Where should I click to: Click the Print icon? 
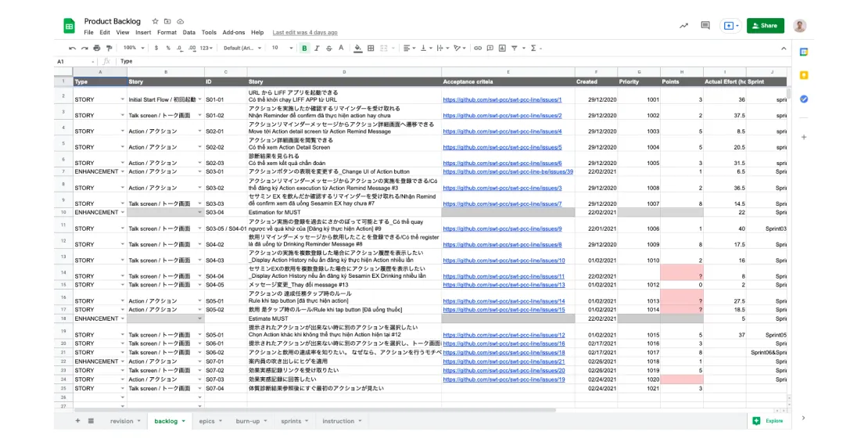click(96, 48)
